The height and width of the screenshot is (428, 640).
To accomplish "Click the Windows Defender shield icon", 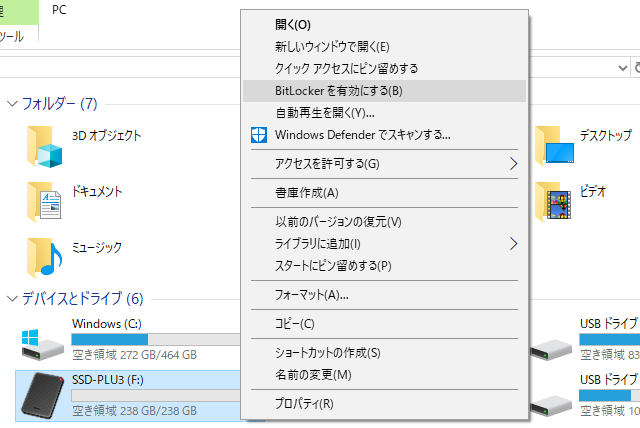I will (x=259, y=135).
